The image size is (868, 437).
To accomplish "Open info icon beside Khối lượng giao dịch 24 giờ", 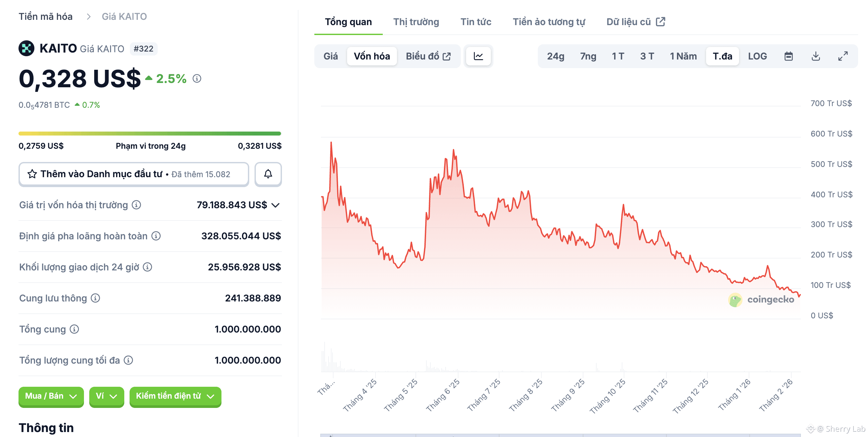I will [148, 267].
